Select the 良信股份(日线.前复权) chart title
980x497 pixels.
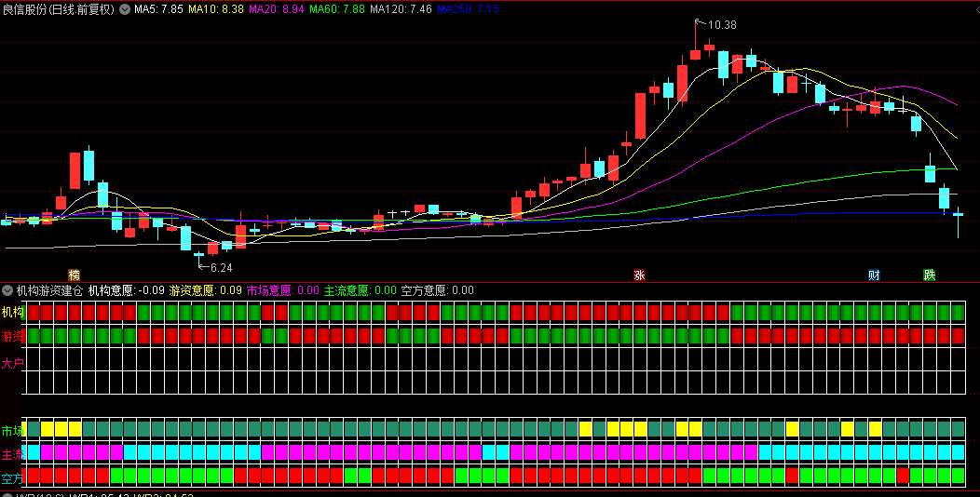pyautogui.click(x=60, y=9)
